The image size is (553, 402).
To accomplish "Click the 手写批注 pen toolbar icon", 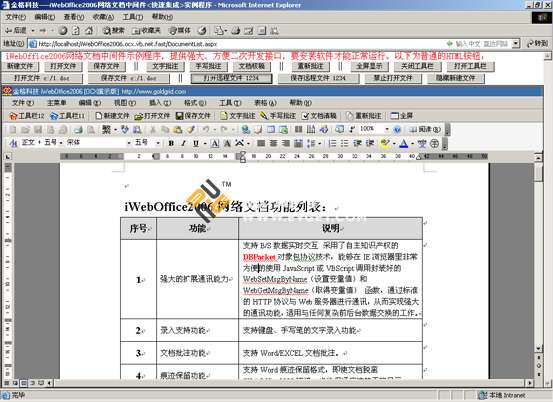I will [x=264, y=116].
